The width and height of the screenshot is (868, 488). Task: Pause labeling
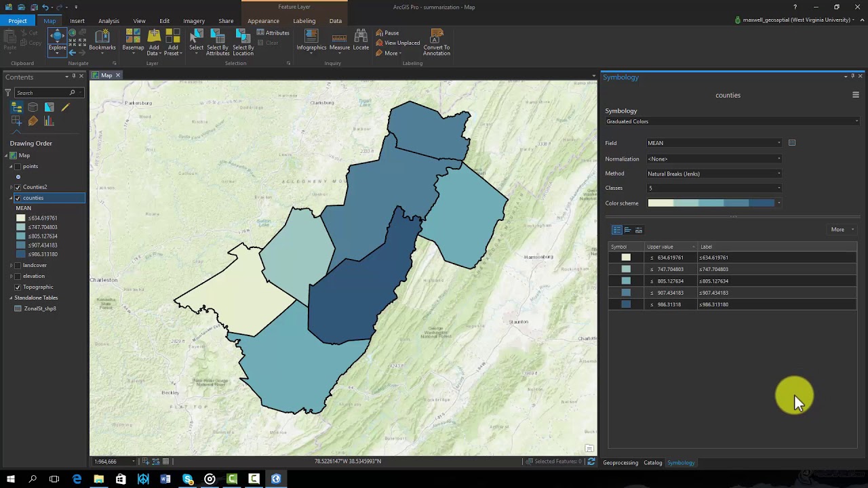coord(387,33)
